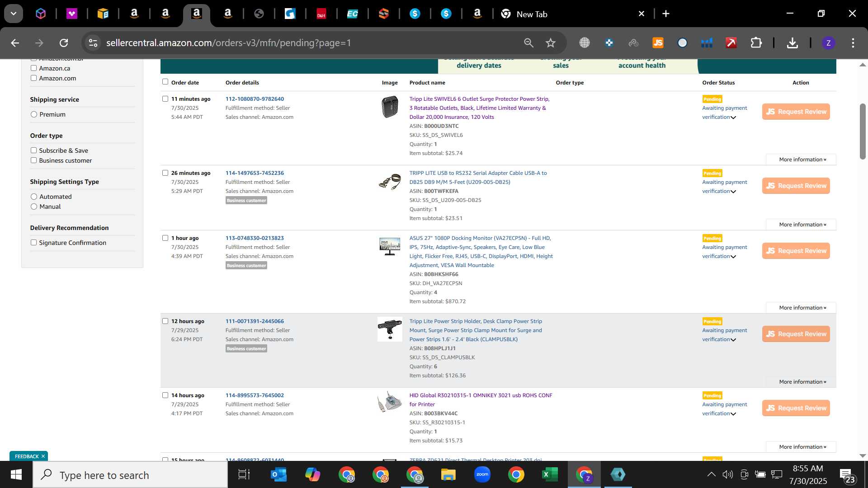Screen dimensions: 868x488
Task: Request Review for SWIVEL6 surge protector order
Action: pyautogui.click(x=796, y=112)
